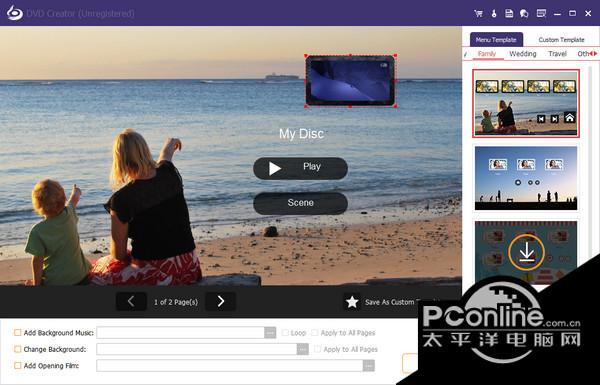Click the opening film path field
Image resolution: width=600 pixels, height=385 pixels.
click(x=230, y=366)
